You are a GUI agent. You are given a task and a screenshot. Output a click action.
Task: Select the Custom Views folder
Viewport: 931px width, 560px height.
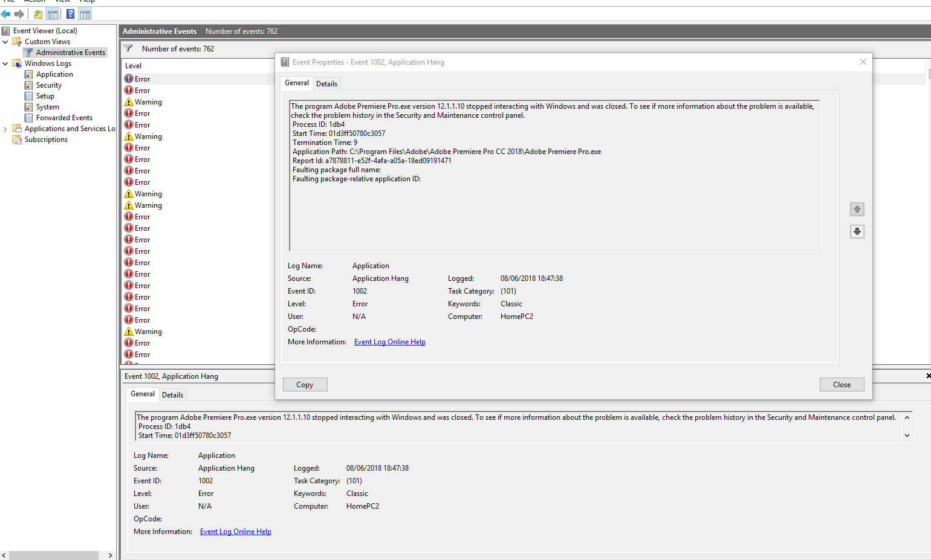coord(47,42)
